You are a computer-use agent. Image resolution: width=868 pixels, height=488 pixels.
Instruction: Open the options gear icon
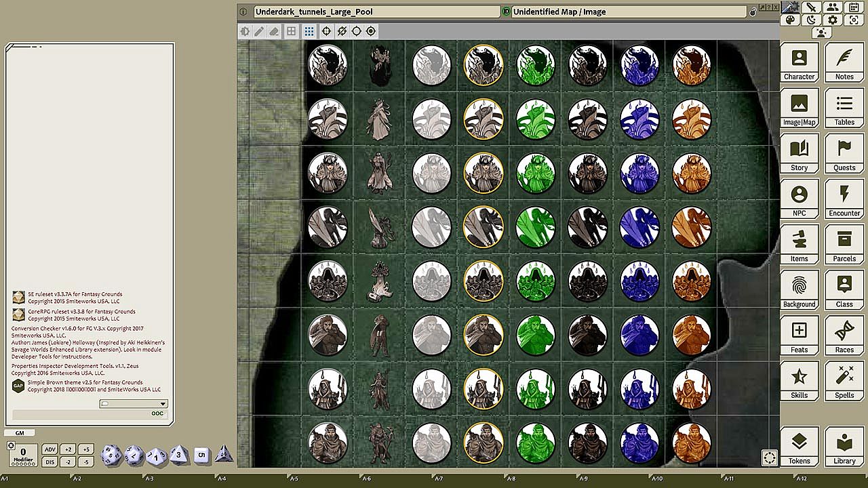click(x=832, y=20)
